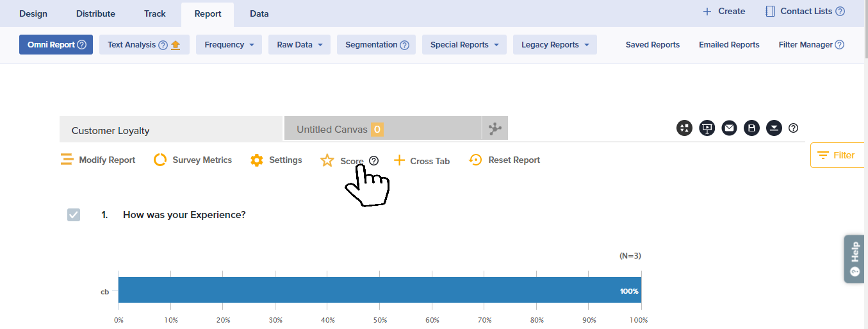Click the email report envelope icon
The image size is (868, 329).
(x=730, y=128)
